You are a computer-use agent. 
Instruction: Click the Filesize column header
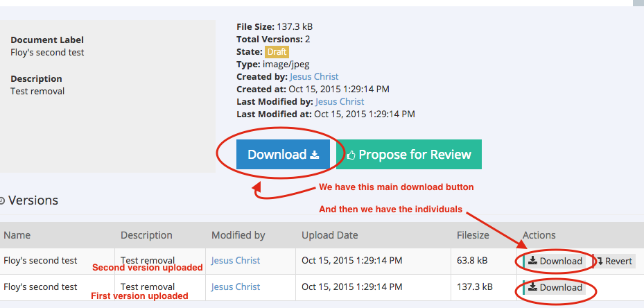point(473,235)
